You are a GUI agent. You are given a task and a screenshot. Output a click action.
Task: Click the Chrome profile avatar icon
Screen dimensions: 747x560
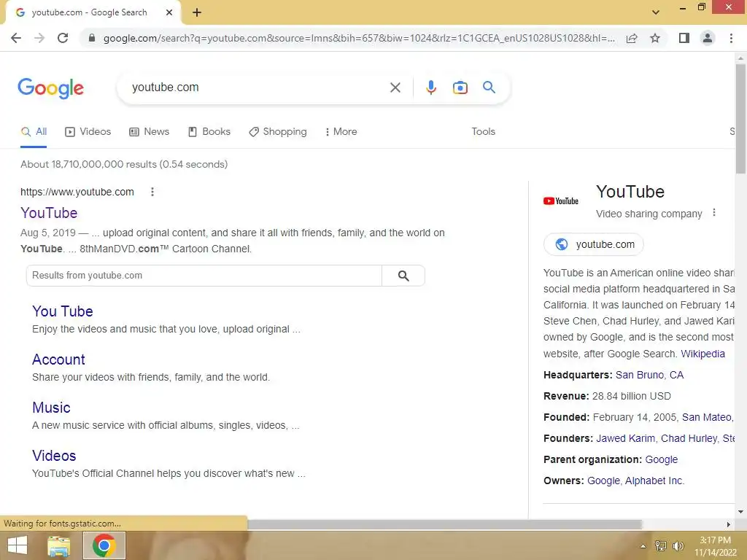click(708, 38)
